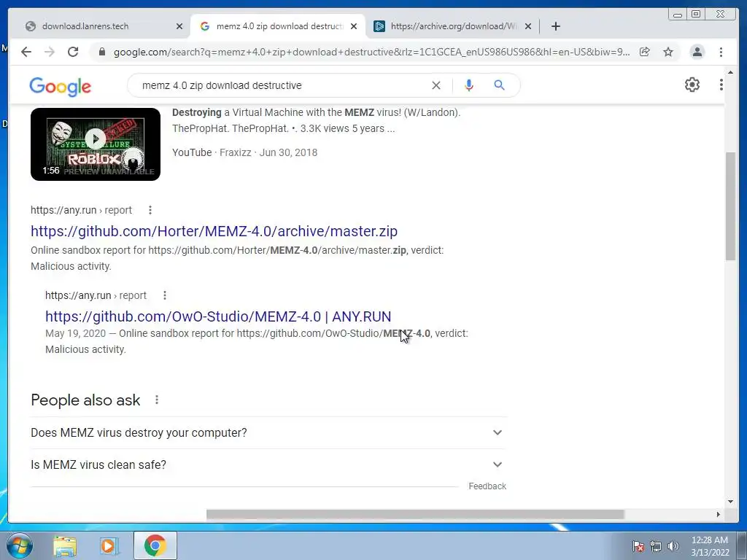Close the memz 4.0 search tab
Image resolution: width=747 pixels, height=560 pixels.
[x=354, y=26]
